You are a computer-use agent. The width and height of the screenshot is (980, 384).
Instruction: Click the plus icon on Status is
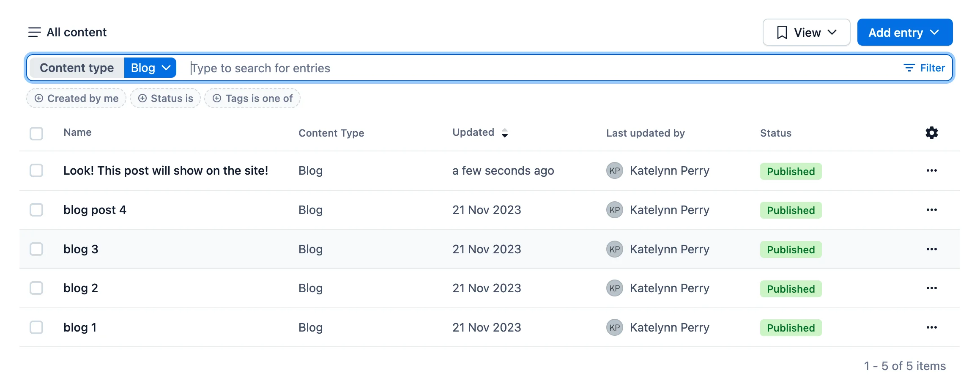click(142, 98)
